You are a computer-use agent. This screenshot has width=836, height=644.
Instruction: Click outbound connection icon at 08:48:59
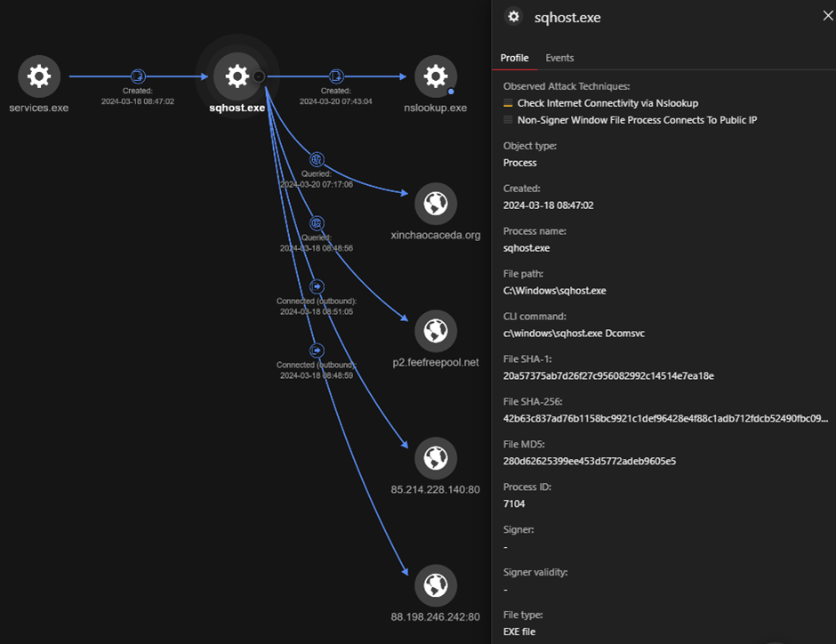[317, 350]
